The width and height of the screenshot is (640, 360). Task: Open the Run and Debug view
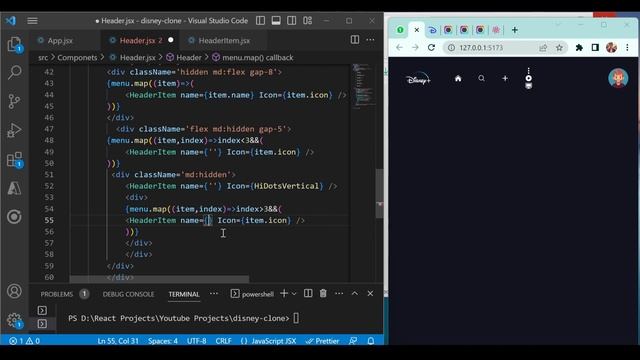pos(14,131)
